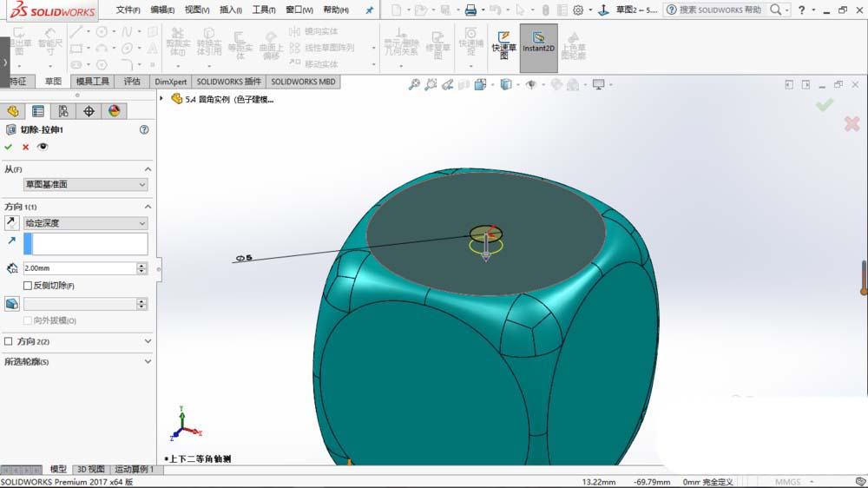Screen dimensions: 868x488
Task: Switch to the 模型 bottom tab
Action: (x=58, y=469)
